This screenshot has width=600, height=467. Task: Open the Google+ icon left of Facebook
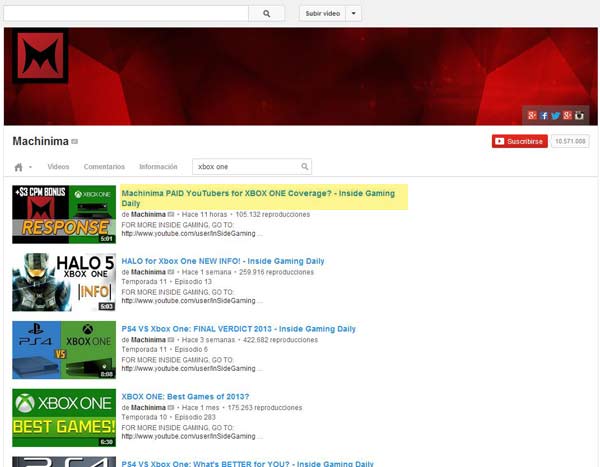coord(532,115)
